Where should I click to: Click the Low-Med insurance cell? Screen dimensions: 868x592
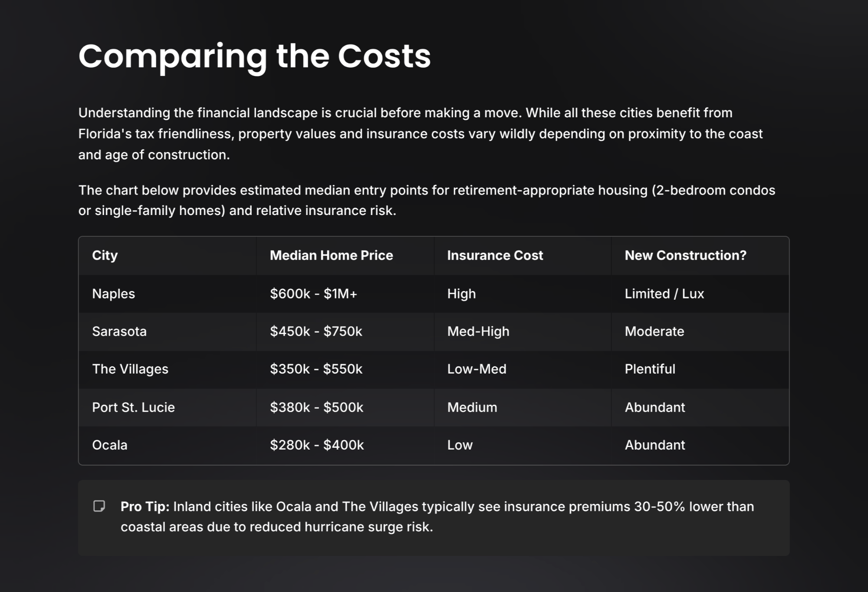click(477, 369)
